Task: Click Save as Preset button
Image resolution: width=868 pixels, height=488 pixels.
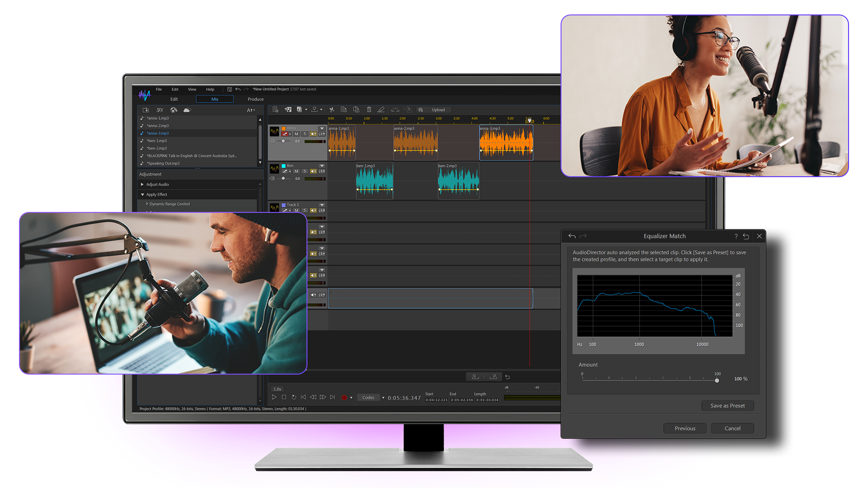Action: pyautogui.click(x=727, y=406)
